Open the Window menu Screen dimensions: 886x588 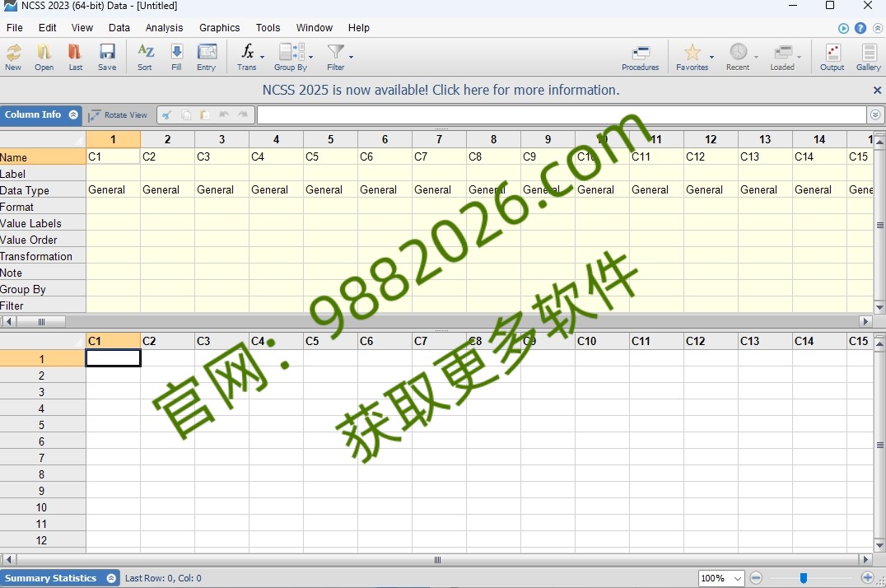pos(315,28)
